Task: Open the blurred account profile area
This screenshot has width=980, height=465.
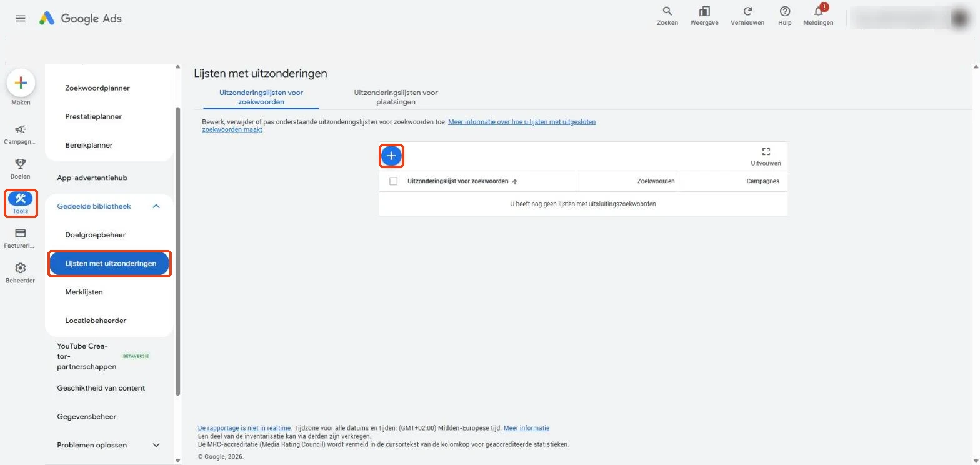Action: [x=910, y=18]
